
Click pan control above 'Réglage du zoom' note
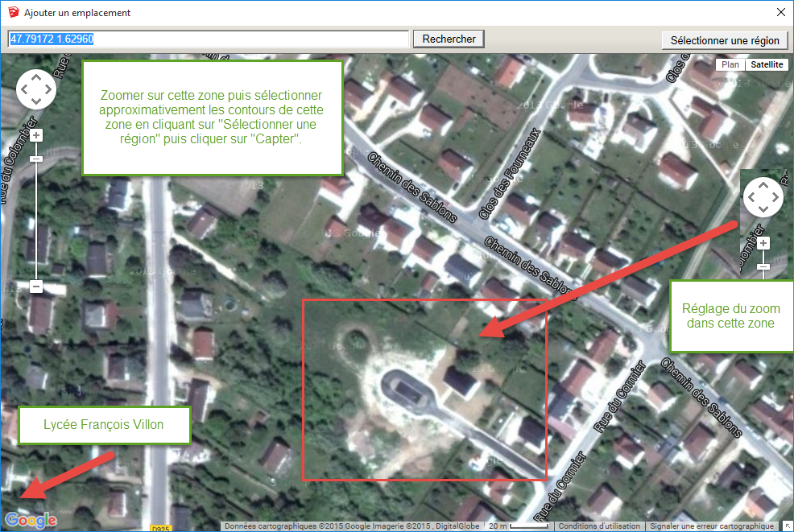click(763, 197)
